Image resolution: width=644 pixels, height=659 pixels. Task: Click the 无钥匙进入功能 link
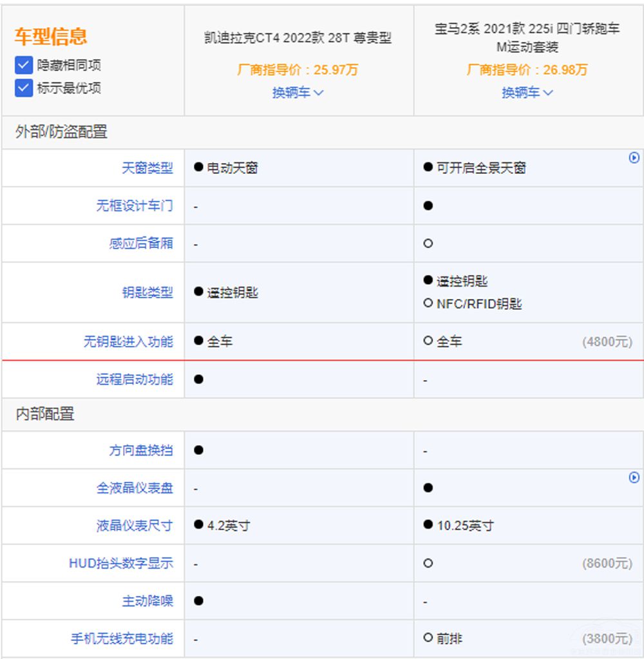(128, 341)
